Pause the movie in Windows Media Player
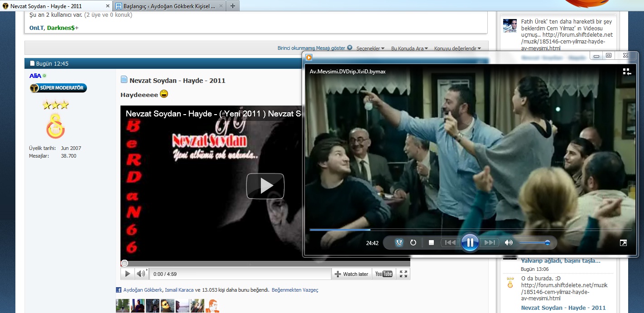The width and height of the screenshot is (644, 313). (470, 243)
